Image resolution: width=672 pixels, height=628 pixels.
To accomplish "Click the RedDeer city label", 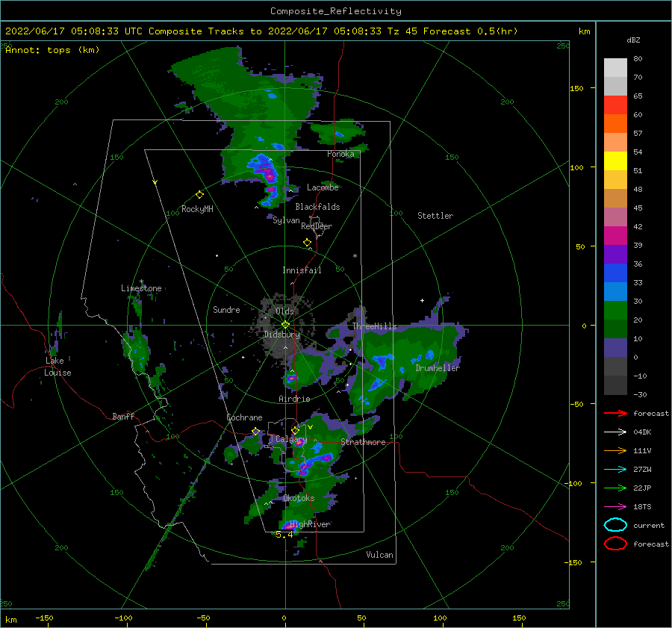I will pyautogui.click(x=317, y=226).
